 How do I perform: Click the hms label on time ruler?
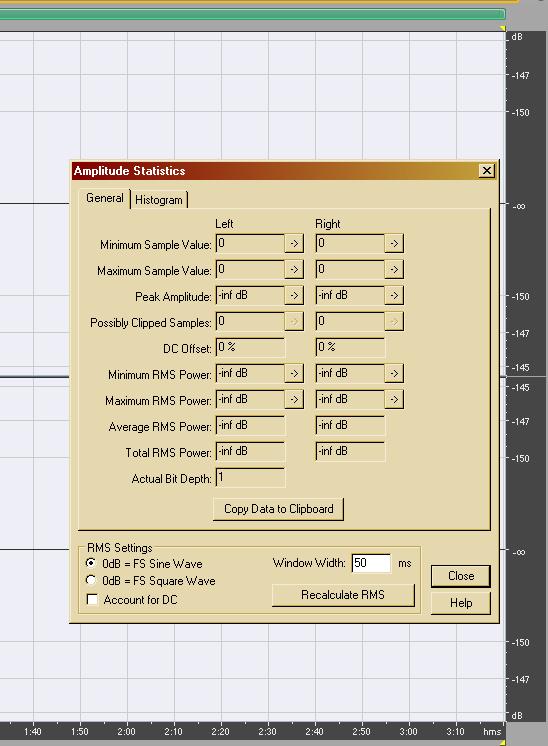492,732
